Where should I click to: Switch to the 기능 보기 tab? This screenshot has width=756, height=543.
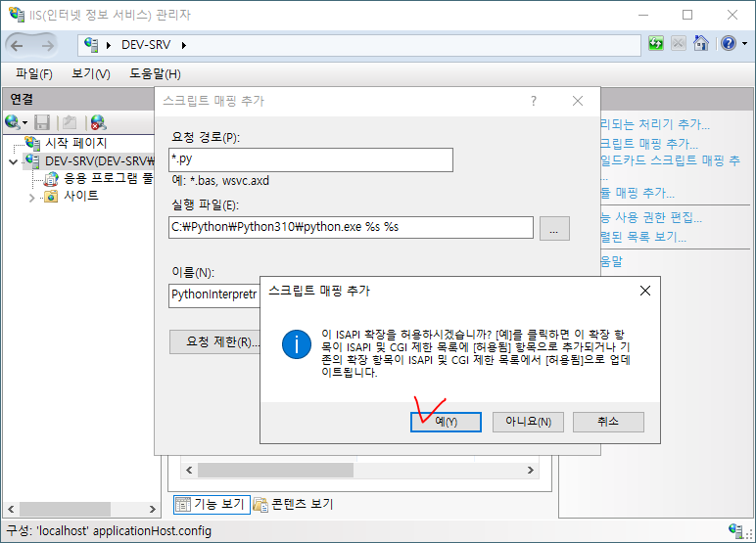[x=212, y=505]
